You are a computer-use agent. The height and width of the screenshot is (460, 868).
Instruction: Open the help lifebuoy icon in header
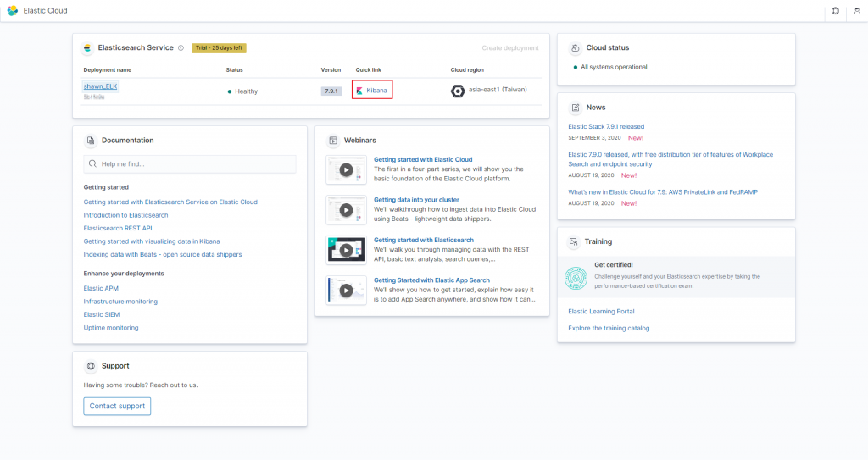pyautogui.click(x=835, y=10)
